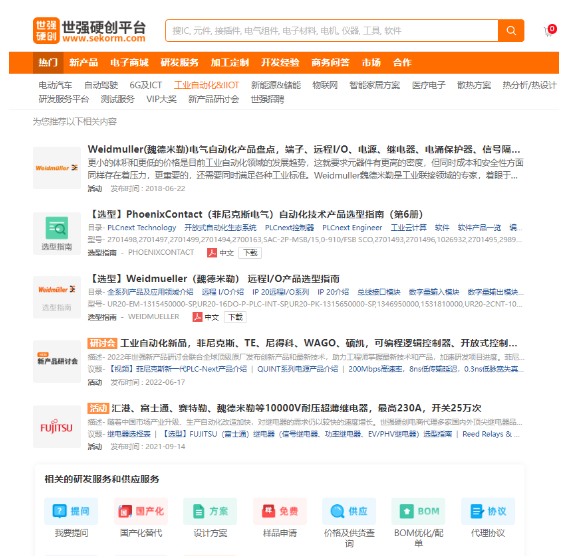Click the PDF icon under PhoenixContact guide
Screen dimensions: 562x559
coord(212,253)
